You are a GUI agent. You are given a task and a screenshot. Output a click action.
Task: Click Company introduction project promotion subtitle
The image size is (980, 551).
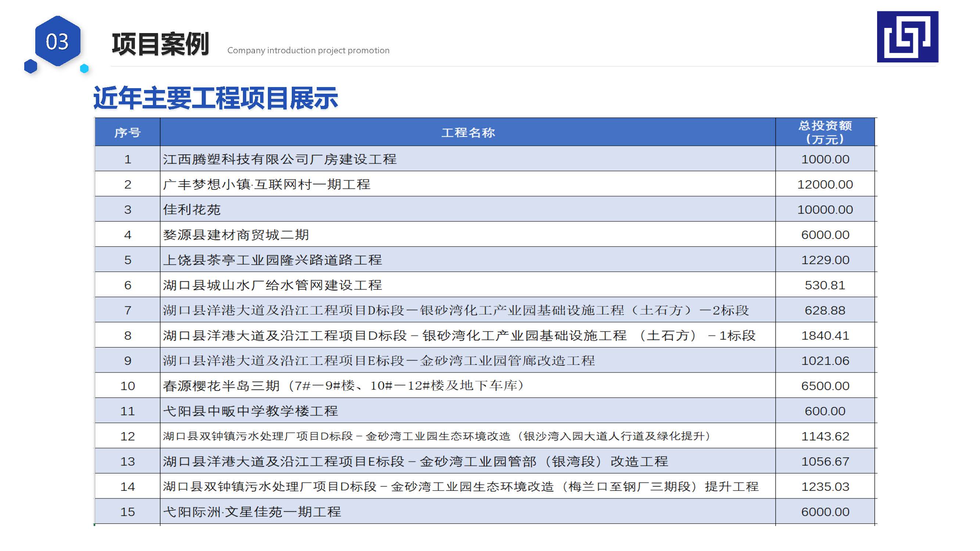point(308,50)
